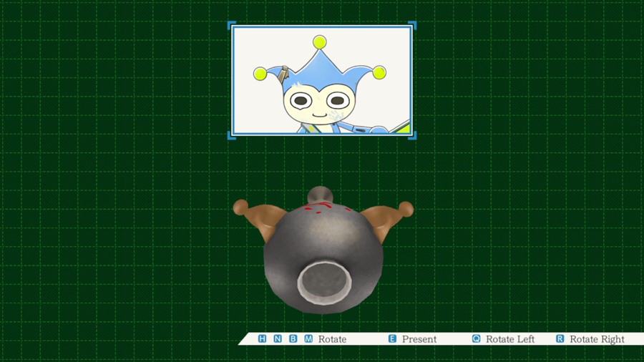Choose the Rotate Left option
Screen dimensions: 644x362
click(x=510, y=339)
